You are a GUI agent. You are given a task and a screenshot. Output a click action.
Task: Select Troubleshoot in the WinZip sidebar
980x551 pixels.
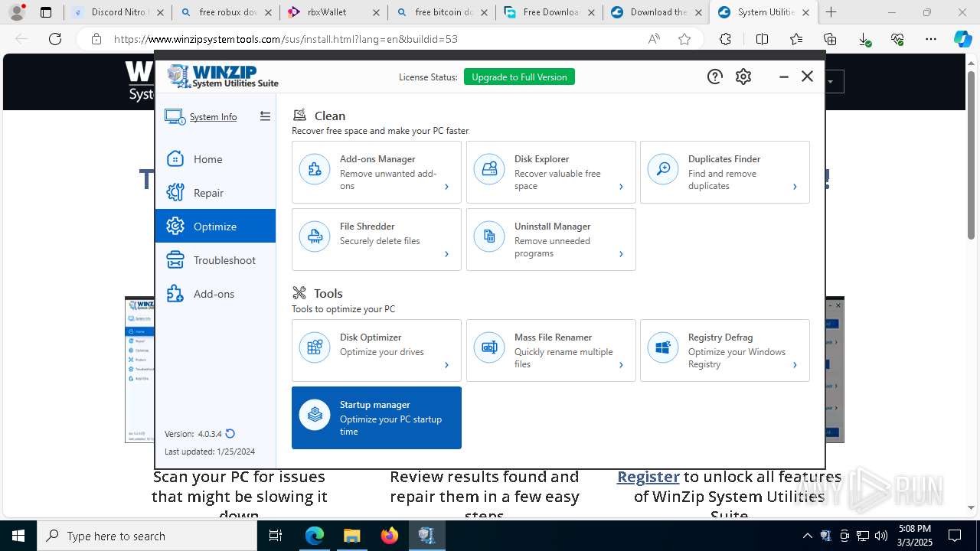(215, 260)
